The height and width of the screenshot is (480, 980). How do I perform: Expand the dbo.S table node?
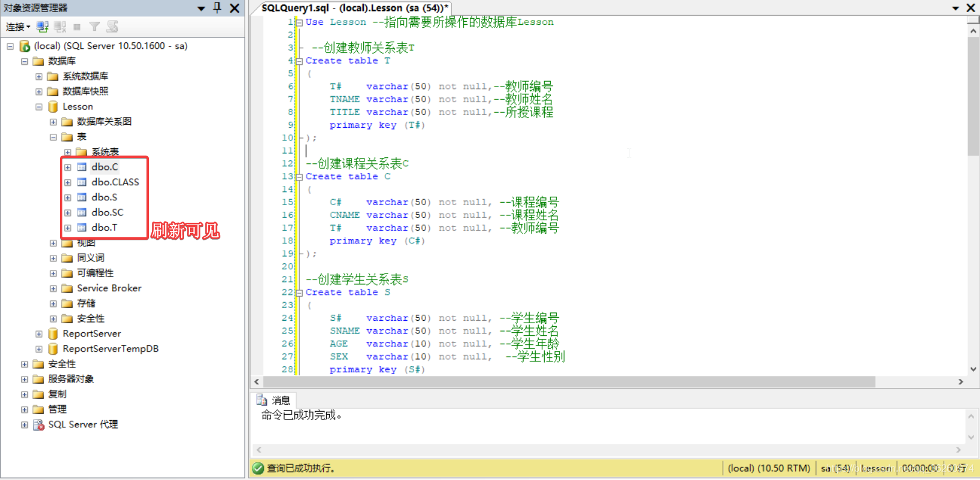tap(68, 197)
